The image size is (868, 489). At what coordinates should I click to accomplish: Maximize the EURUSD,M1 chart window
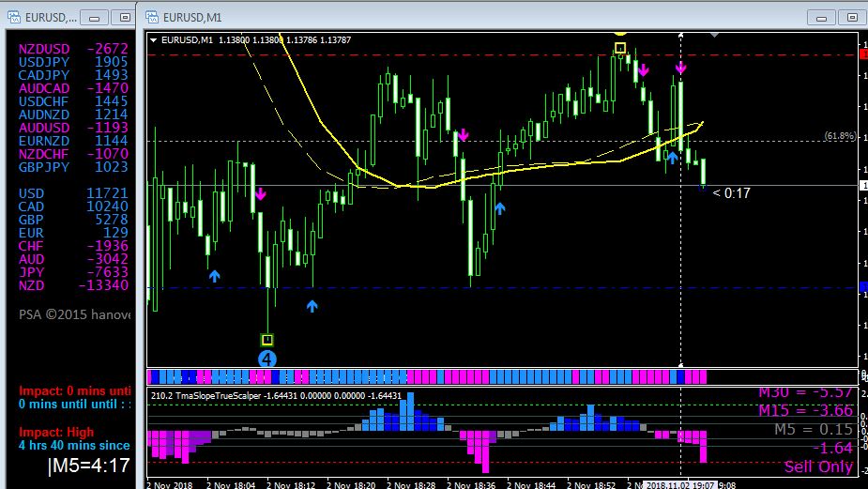[x=852, y=18]
